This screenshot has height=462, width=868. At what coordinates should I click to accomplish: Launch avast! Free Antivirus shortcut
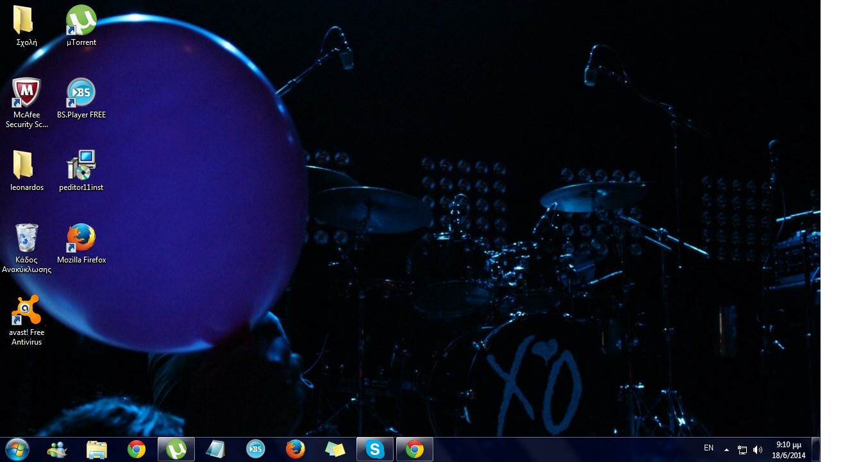click(x=26, y=321)
